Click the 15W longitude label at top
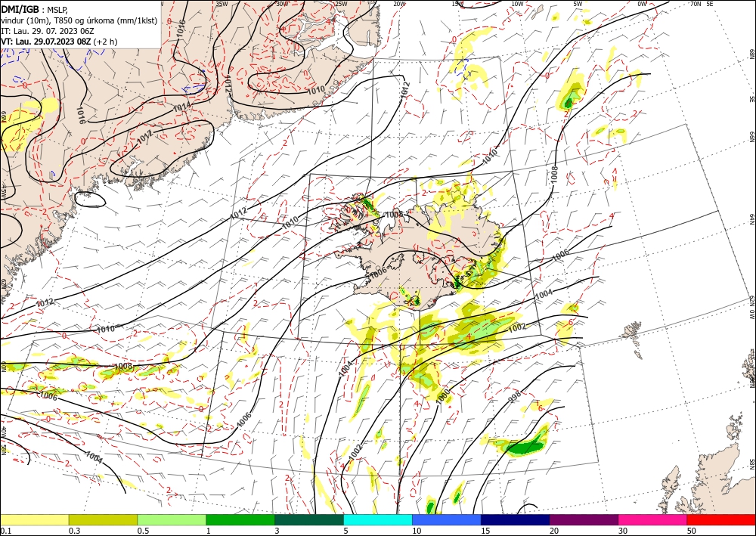 [x=458, y=3]
